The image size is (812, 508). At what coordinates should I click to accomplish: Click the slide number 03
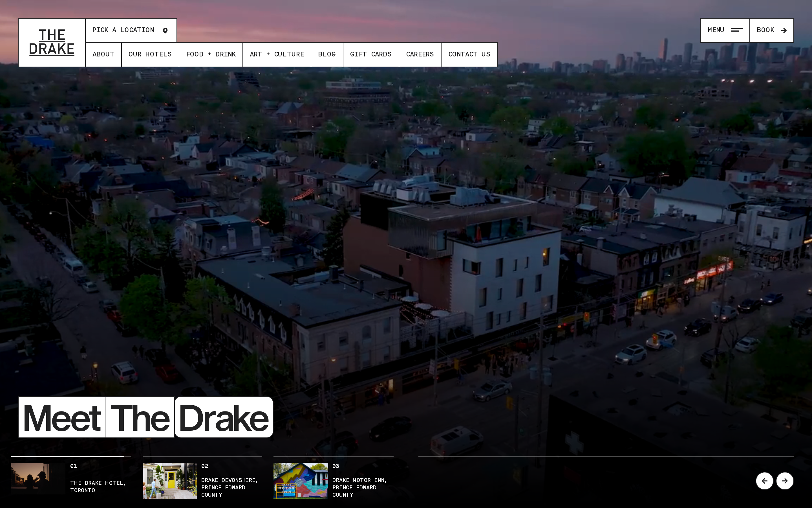pos(336,466)
